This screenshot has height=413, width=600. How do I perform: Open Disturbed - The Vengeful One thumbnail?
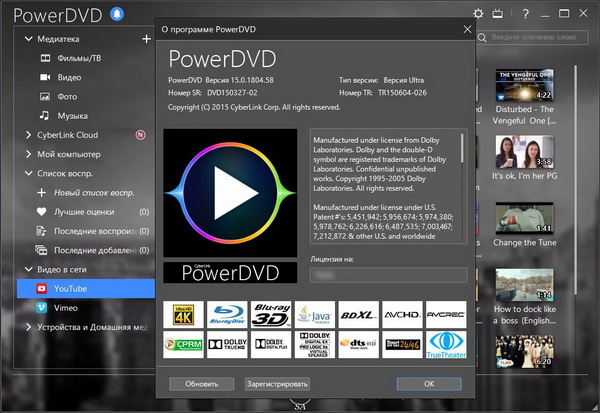[524, 85]
